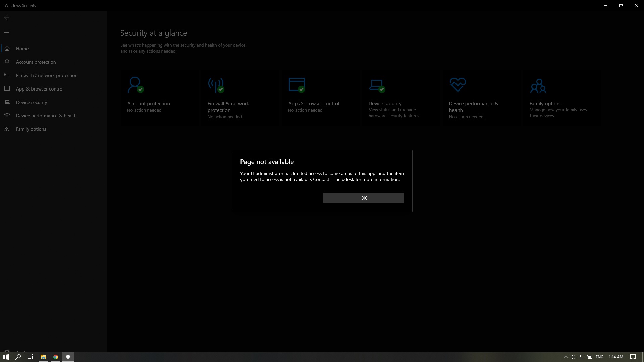Open Family options sidebar item
The height and width of the screenshot is (362, 644).
tap(54, 129)
